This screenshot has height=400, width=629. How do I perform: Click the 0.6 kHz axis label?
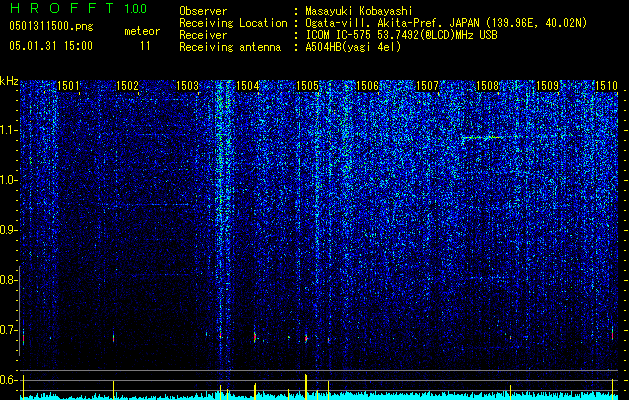coord(8,380)
